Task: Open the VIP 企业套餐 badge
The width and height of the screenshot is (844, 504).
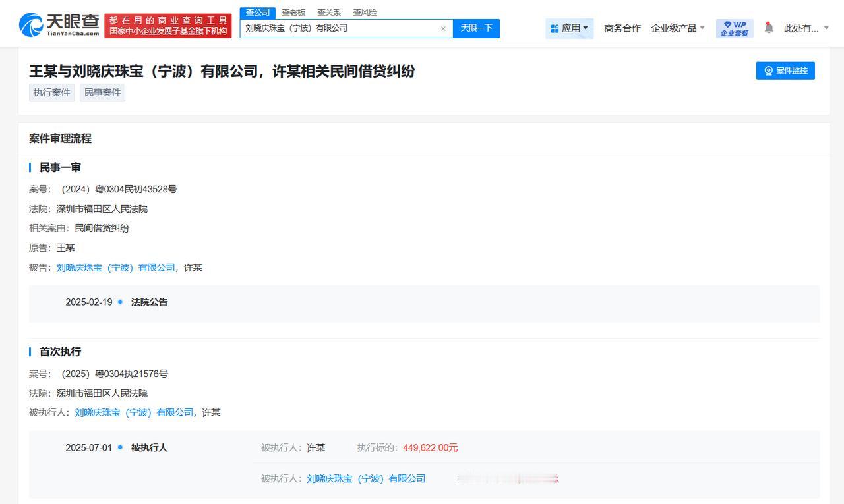Action: click(x=735, y=28)
